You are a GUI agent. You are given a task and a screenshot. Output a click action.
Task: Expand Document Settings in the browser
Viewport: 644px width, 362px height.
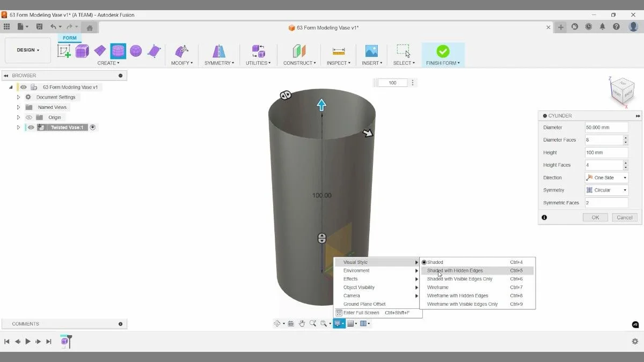click(18, 97)
